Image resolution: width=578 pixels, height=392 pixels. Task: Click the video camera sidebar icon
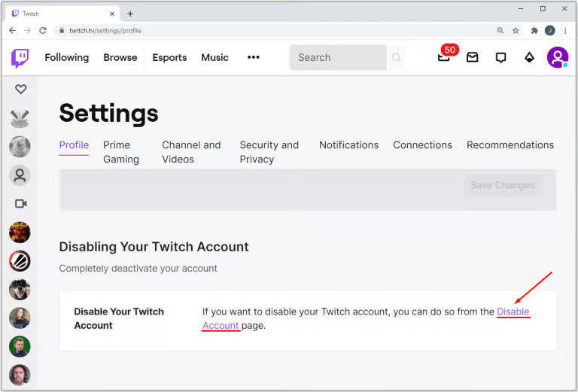(20, 203)
